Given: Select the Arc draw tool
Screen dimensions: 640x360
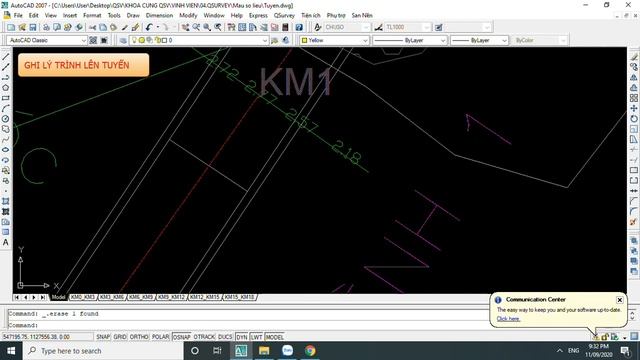Looking at the screenshot, I should coord(6,108).
